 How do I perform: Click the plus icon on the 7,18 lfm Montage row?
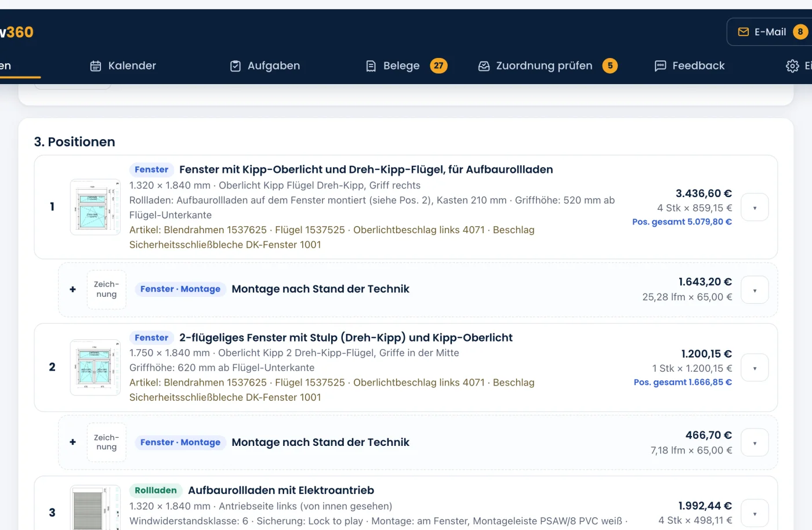point(72,442)
